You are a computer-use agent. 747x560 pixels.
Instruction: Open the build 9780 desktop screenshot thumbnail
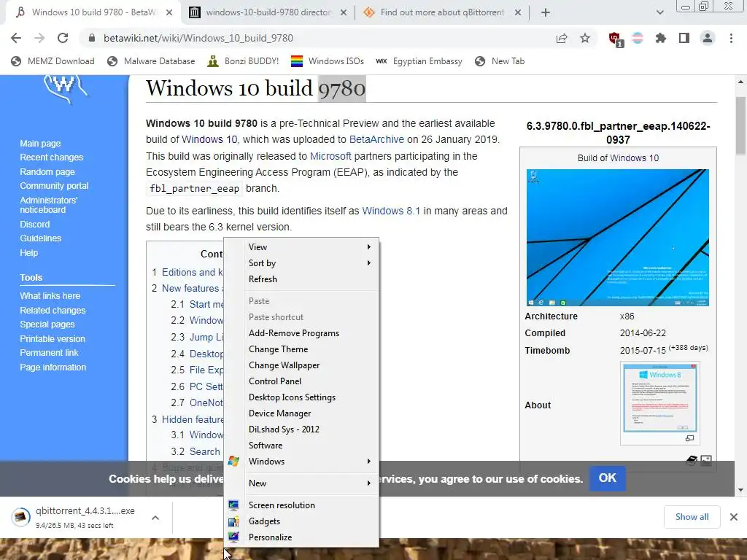tap(617, 238)
